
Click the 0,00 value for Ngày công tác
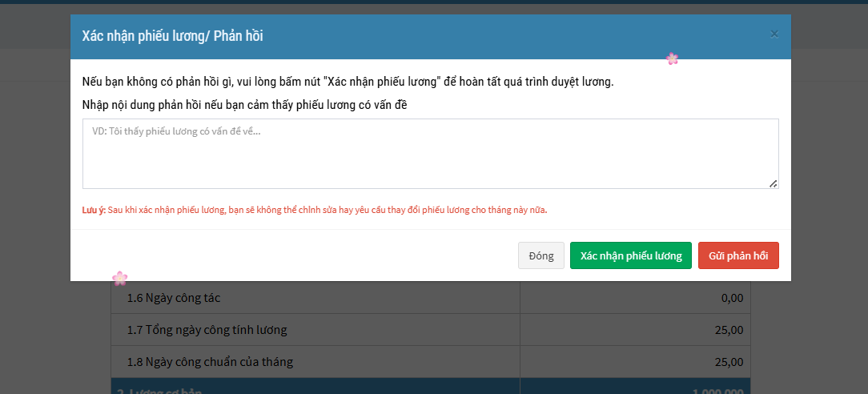tap(731, 298)
